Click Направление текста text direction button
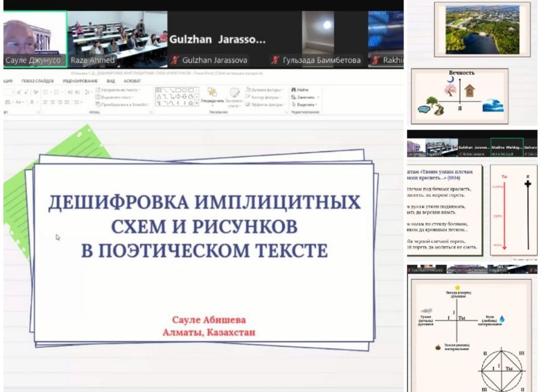Image resolution: width=541 pixels, height=392 pixels. point(119,90)
